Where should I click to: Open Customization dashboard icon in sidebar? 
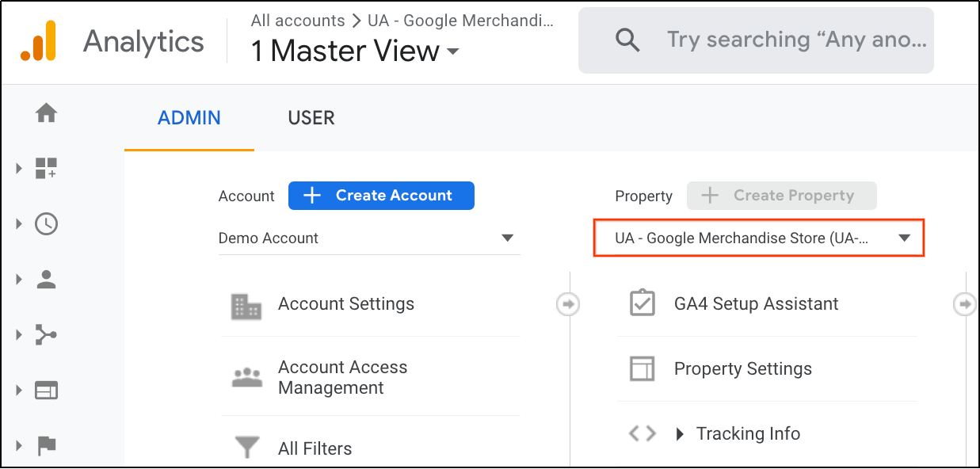(x=47, y=169)
